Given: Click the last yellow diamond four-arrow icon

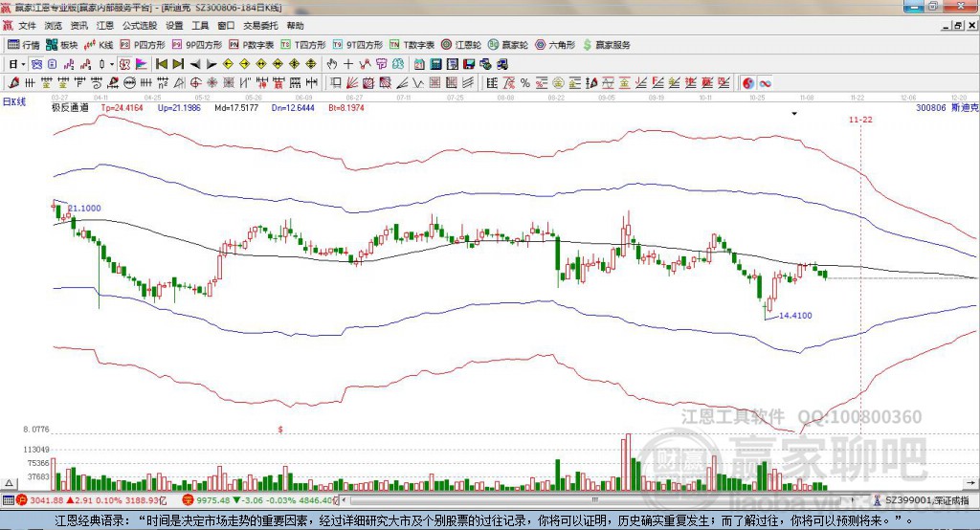Looking at the screenshot, I should coord(311,64).
